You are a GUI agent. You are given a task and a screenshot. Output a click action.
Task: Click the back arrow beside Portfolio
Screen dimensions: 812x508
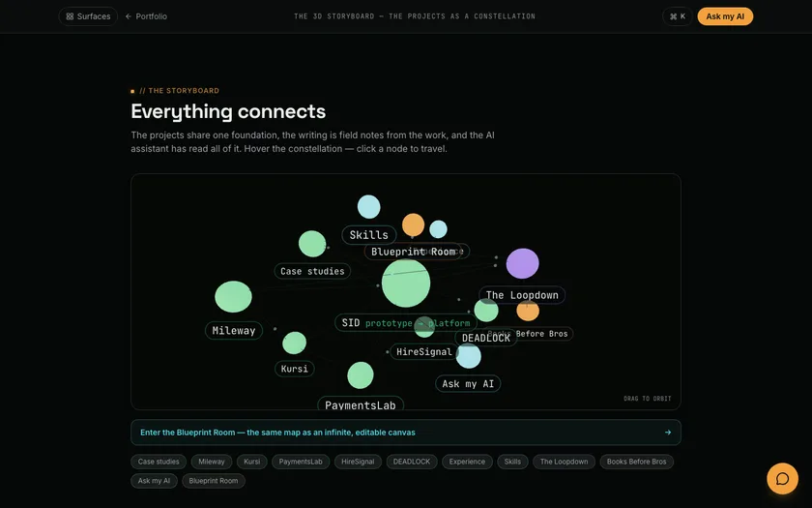click(x=129, y=16)
